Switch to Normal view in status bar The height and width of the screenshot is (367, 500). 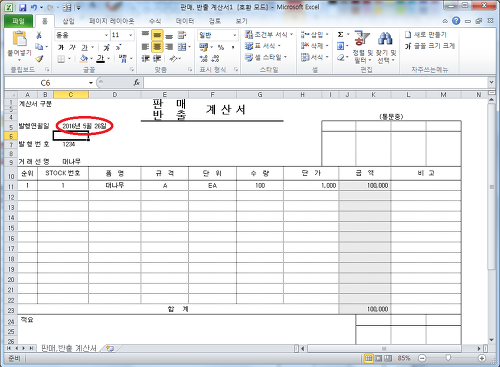(x=368, y=358)
